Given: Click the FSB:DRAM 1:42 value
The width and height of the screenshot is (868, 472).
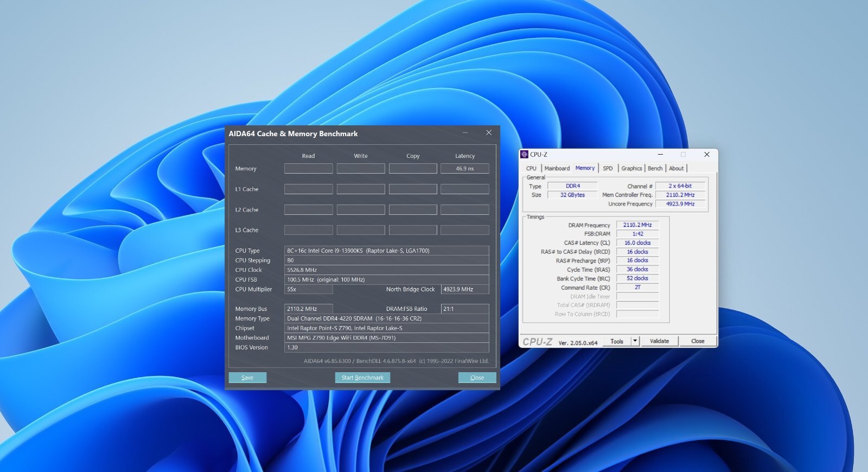Looking at the screenshot, I should coord(637,234).
